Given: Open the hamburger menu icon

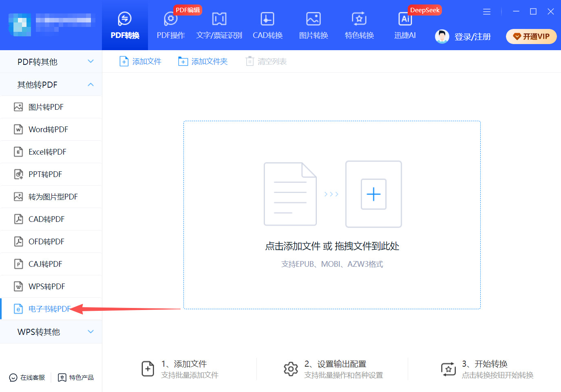Looking at the screenshot, I should pos(487,12).
